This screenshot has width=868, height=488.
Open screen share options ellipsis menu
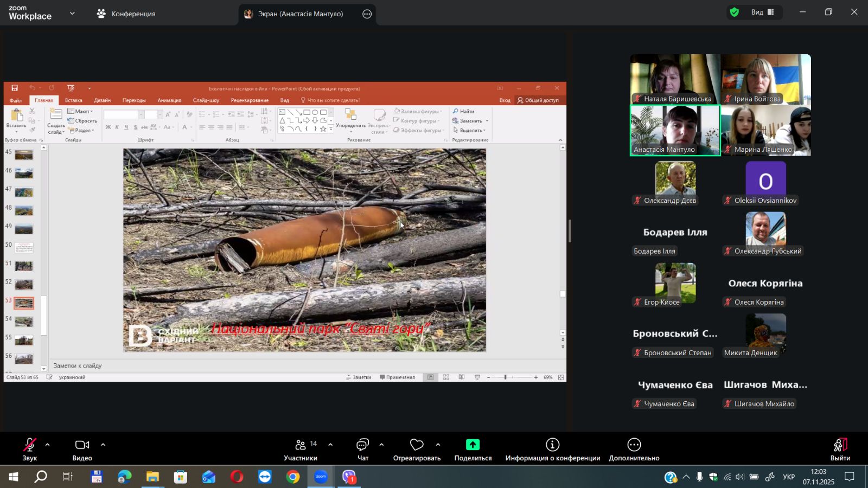tap(367, 14)
